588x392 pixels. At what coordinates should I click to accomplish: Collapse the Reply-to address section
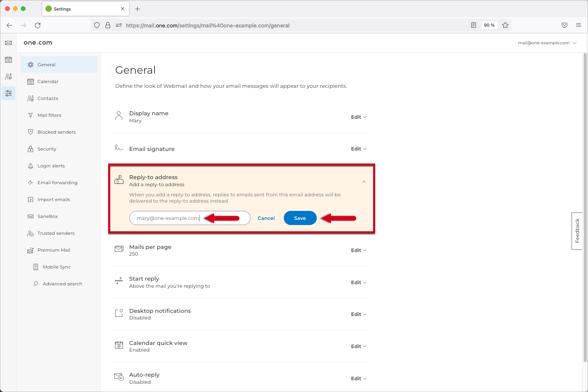click(364, 181)
